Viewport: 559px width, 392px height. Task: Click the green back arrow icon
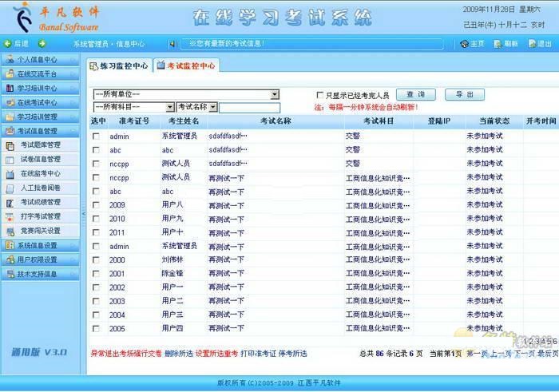[7, 44]
